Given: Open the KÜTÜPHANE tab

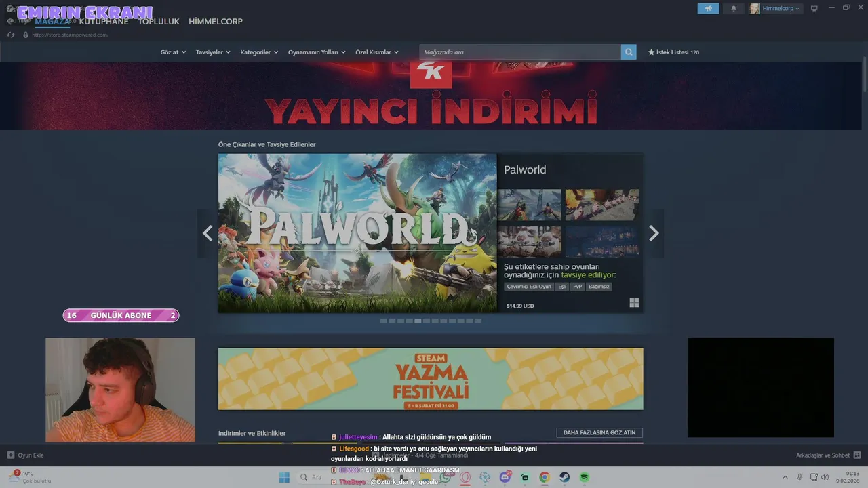Looking at the screenshot, I should point(104,22).
